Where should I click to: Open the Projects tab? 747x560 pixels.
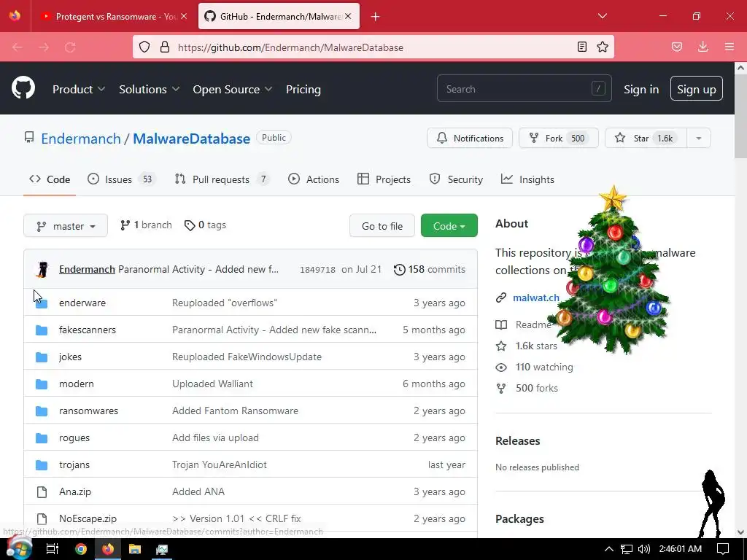pos(384,179)
